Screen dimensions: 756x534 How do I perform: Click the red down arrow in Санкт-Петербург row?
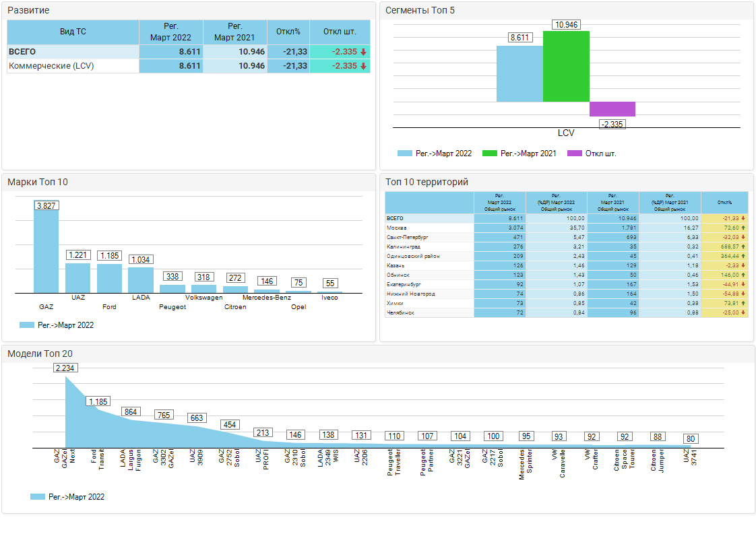point(743,238)
